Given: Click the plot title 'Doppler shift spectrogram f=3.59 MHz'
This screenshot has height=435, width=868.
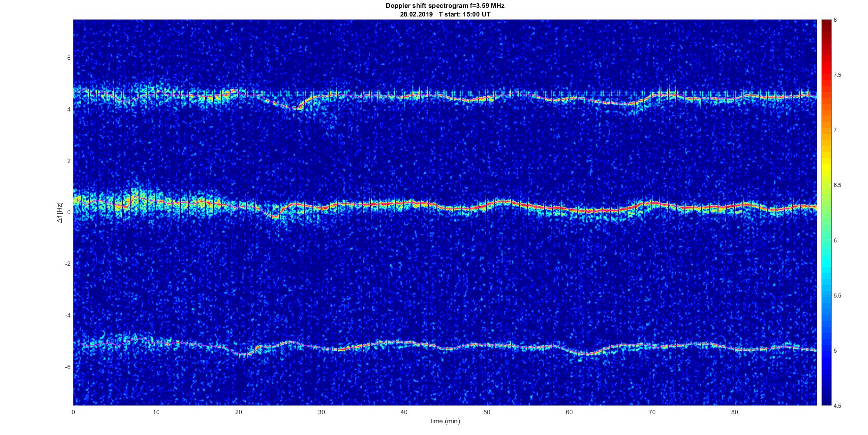Looking at the screenshot, I should tap(445, 6).
